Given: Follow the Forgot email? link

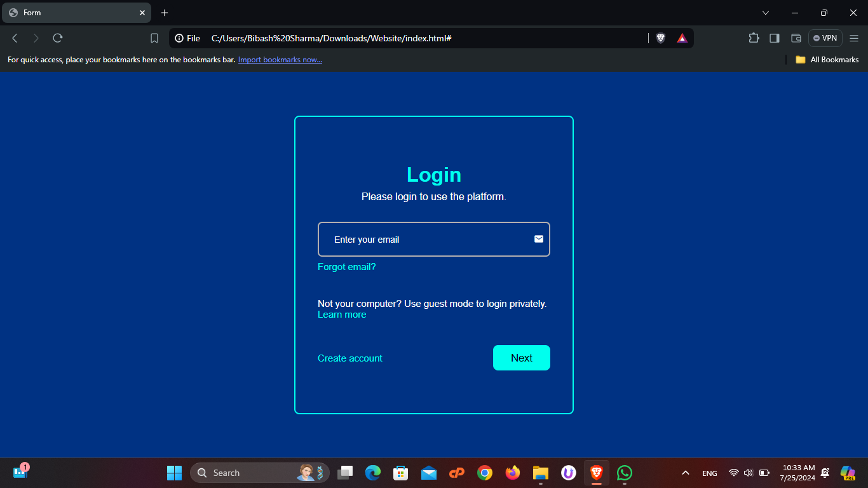Looking at the screenshot, I should (347, 267).
